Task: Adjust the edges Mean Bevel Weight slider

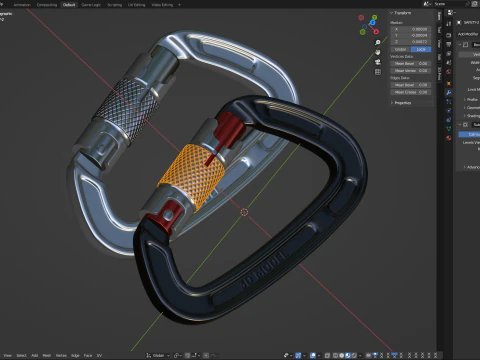Action: (x=411, y=85)
